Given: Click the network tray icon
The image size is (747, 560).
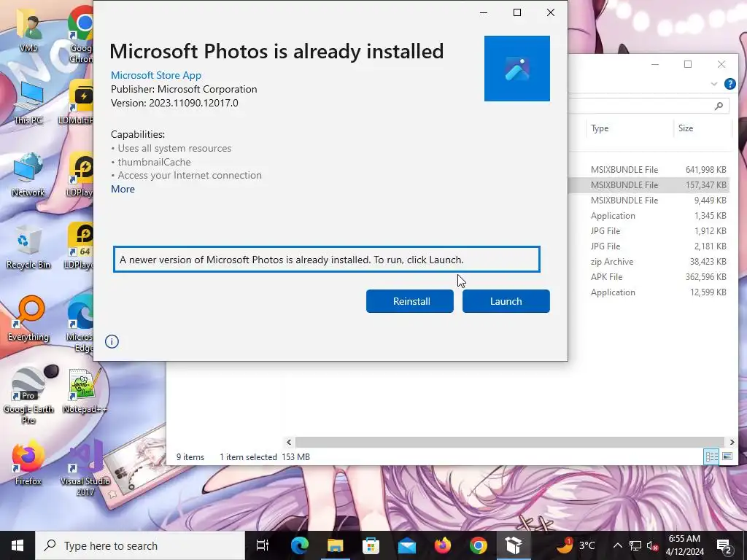Looking at the screenshot, I should (635, 545).
